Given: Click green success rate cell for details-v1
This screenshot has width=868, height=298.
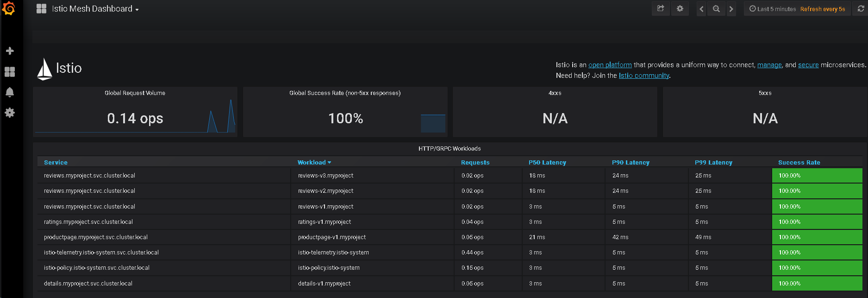Looking at the screenshot, I should click(x=817, y=284).
